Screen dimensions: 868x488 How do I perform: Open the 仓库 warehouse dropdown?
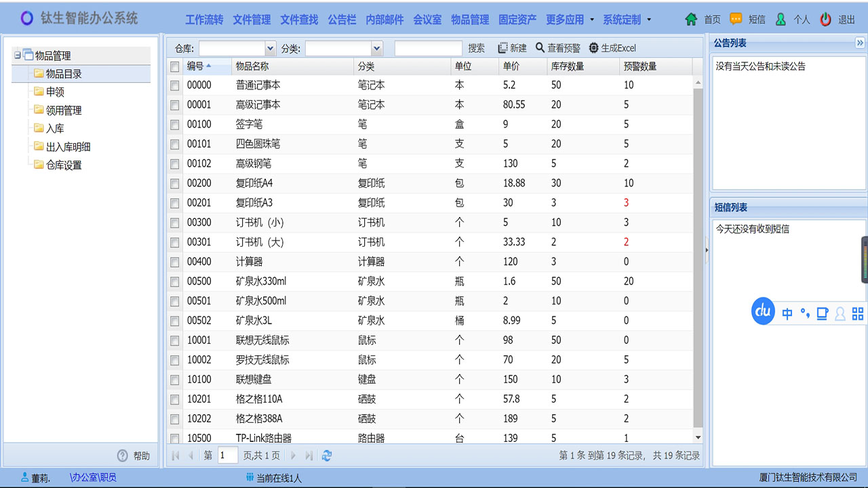(270, 48)
